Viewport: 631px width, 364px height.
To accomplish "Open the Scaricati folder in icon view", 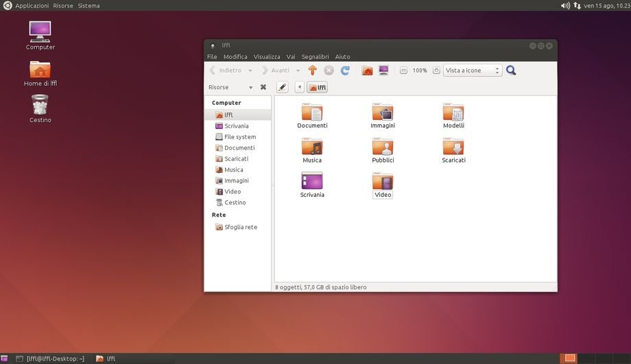I will tap(453, 147).
